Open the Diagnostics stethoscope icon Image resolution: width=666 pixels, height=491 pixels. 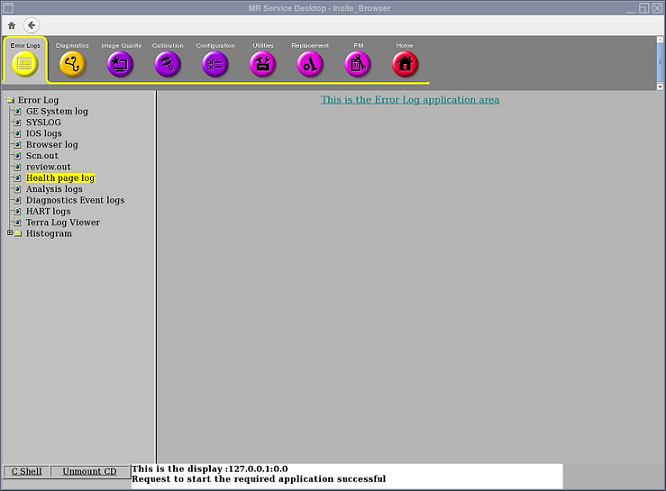tap(72, 64)
